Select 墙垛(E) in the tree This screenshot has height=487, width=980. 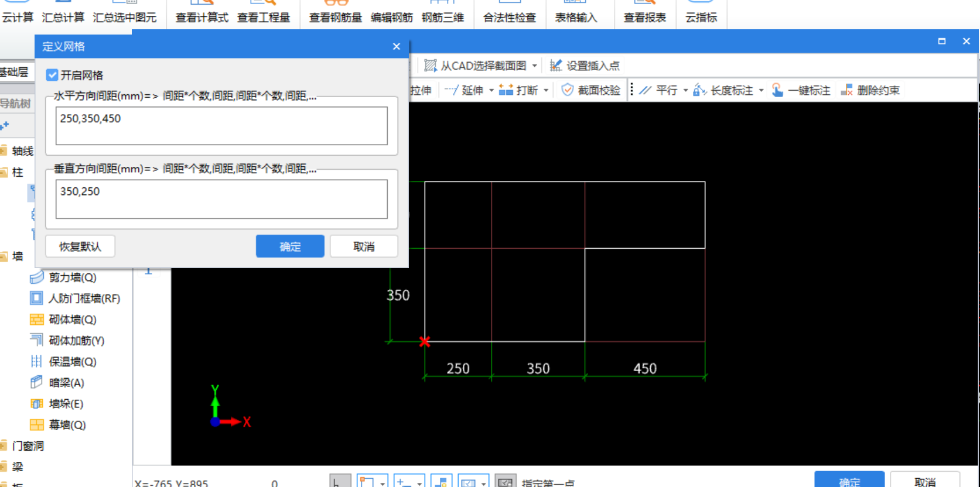click(x=57, y=404)
